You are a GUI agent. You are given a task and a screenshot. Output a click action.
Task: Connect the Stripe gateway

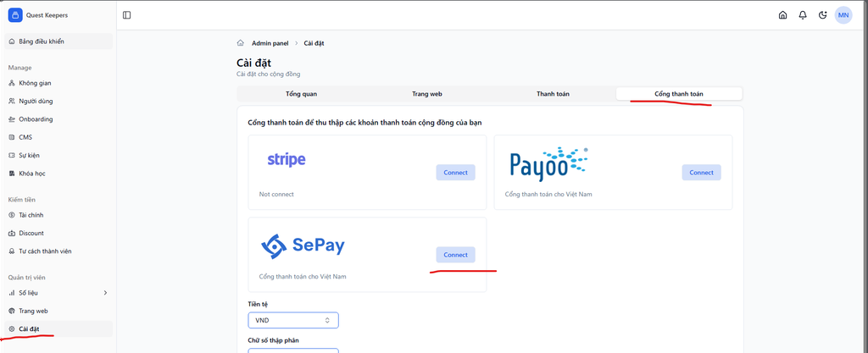[455, 173]
